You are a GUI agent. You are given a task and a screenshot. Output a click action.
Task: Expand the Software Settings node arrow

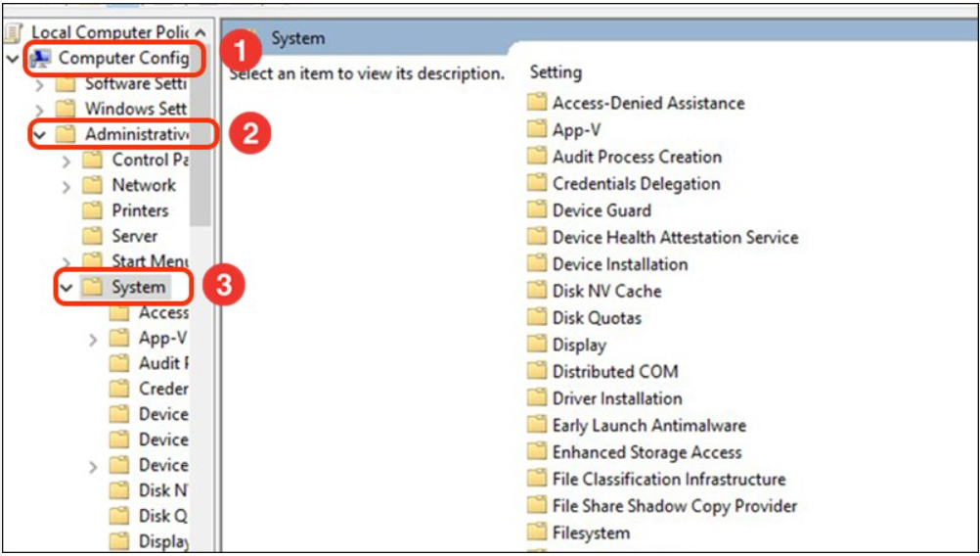pos(40,84)
